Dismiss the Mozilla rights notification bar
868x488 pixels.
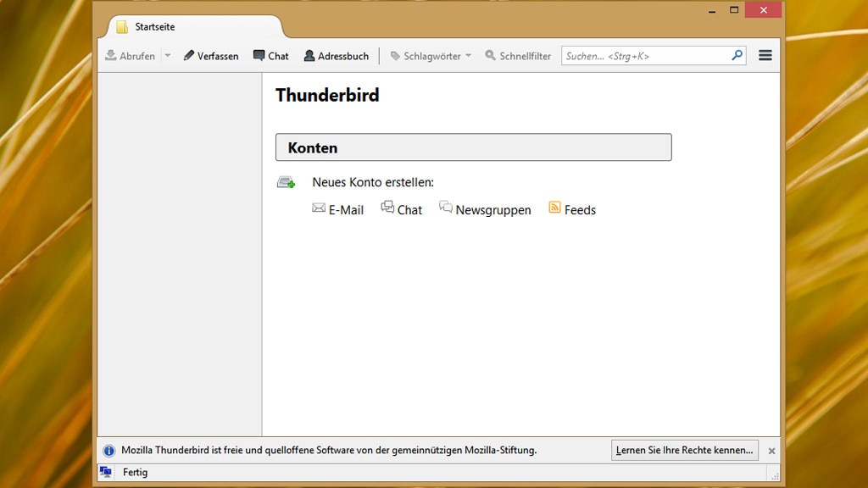click(771, 451)
